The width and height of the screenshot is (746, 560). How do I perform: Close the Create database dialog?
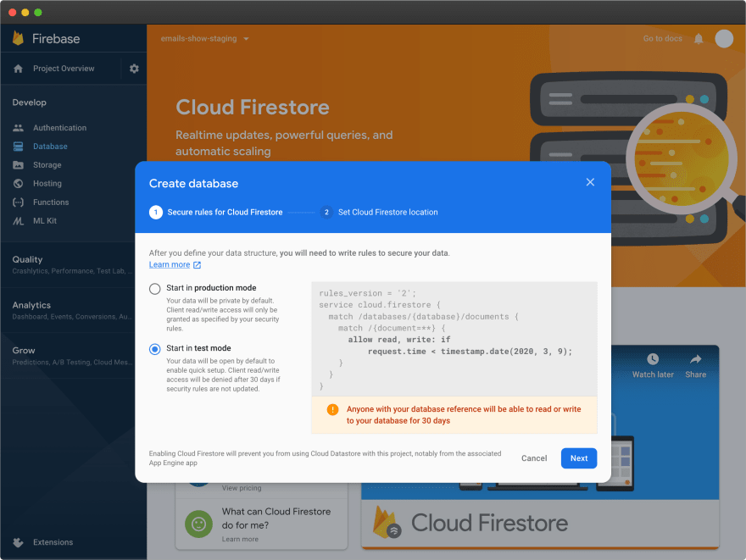[x=590, y=182]
